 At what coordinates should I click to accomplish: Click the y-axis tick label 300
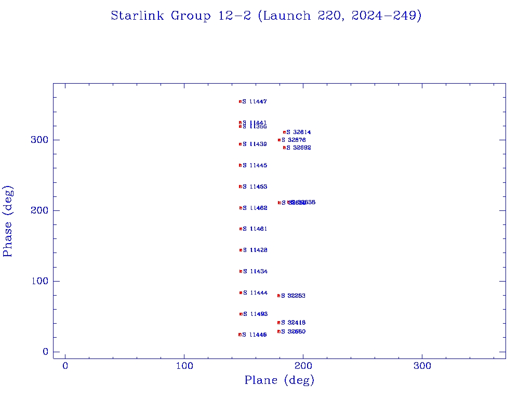coord(39,140)
